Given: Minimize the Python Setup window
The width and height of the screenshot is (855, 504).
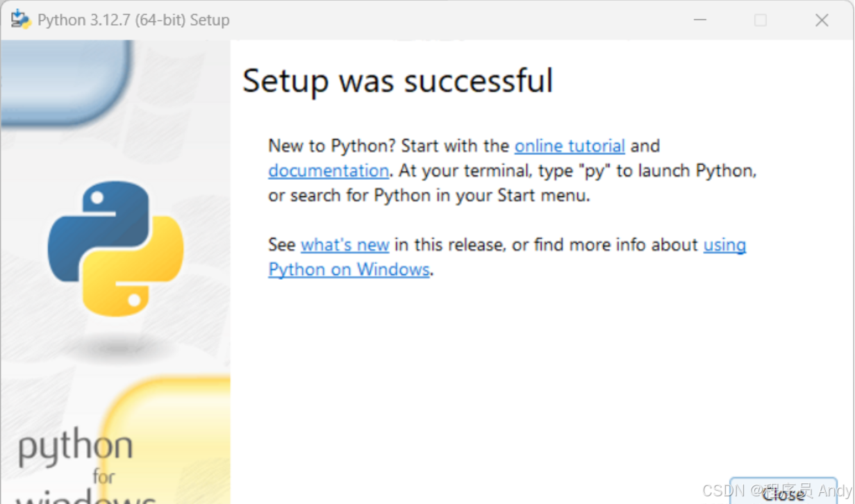Looking at the screenshot, I should tap(700, 20).
